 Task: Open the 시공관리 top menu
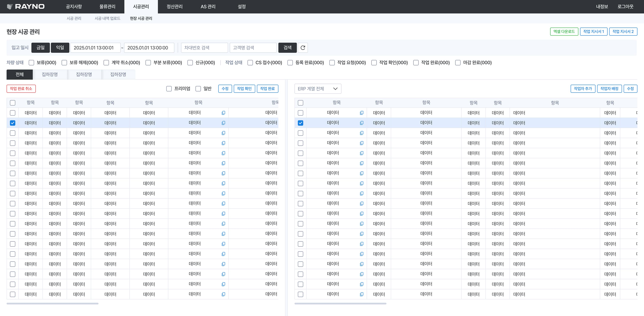(141, 7)
